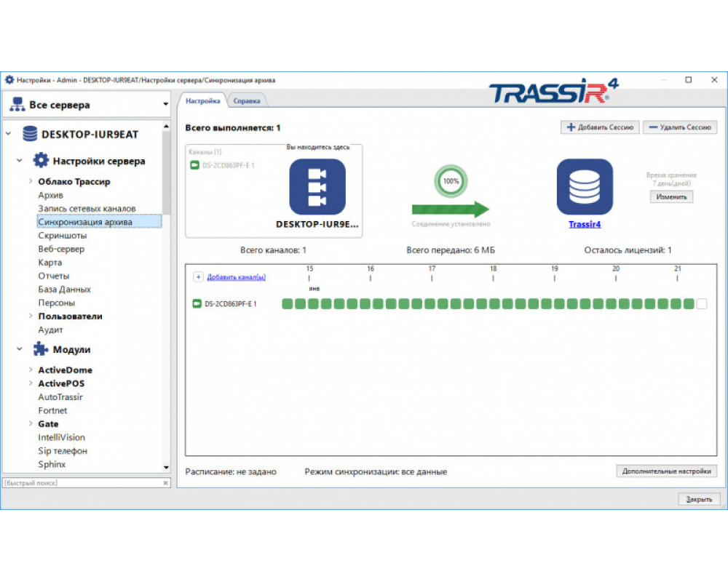This screenshot has height=582, width=728.
Task: Switch to the Справка tab
Action: 247,100
